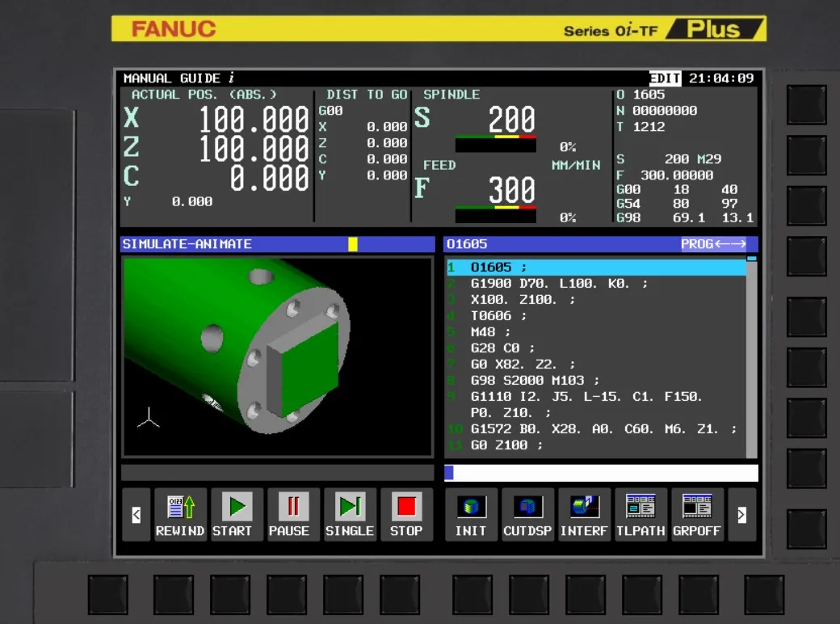Open interference check with INTERF
Image resolution: width=840 pixels, height=624 pixels.
pos(584,514)
